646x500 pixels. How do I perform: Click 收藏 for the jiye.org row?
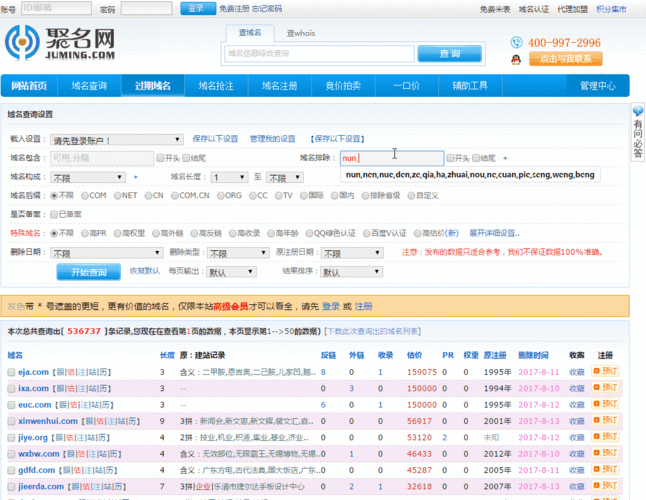click(577, 437)
